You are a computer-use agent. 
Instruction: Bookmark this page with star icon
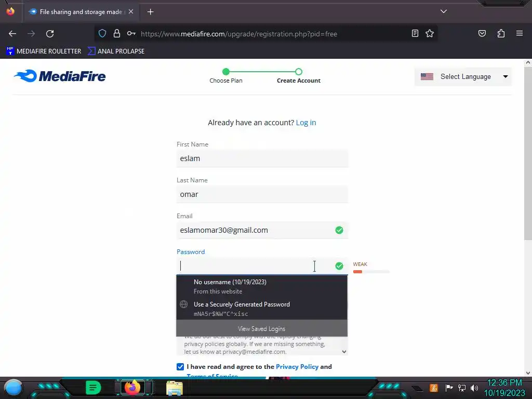click(x=430, y=34)
